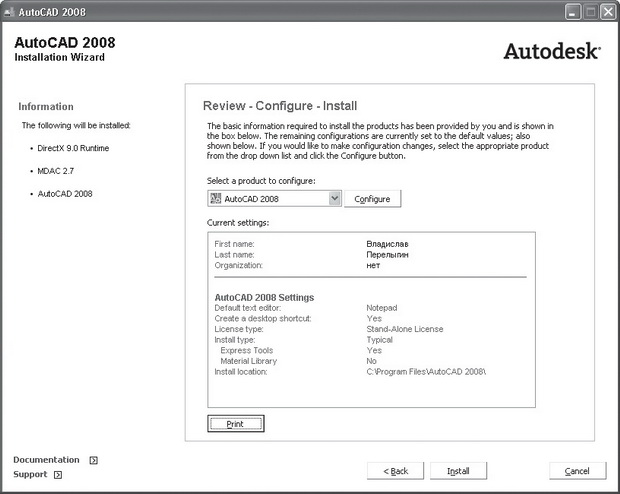Click the 'Stand-Alone License' value

point(405,329)
